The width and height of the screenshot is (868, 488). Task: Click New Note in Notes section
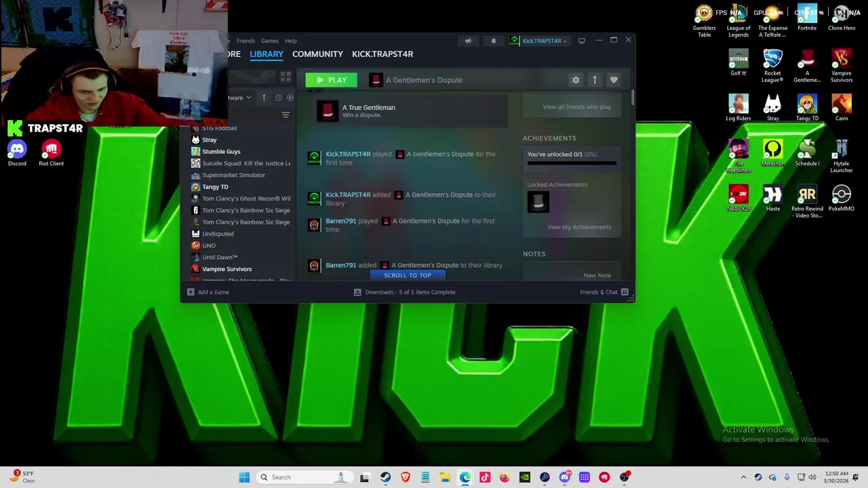(x=597, y=275)
